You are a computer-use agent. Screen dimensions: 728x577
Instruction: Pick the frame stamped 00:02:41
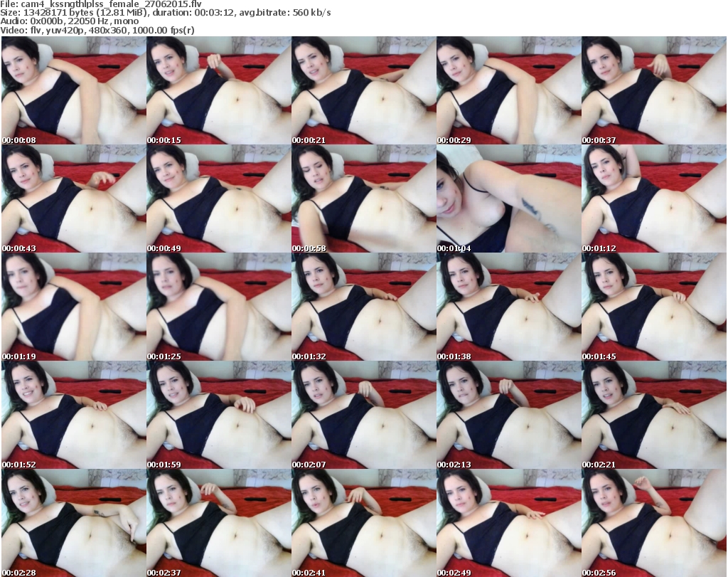363,523
